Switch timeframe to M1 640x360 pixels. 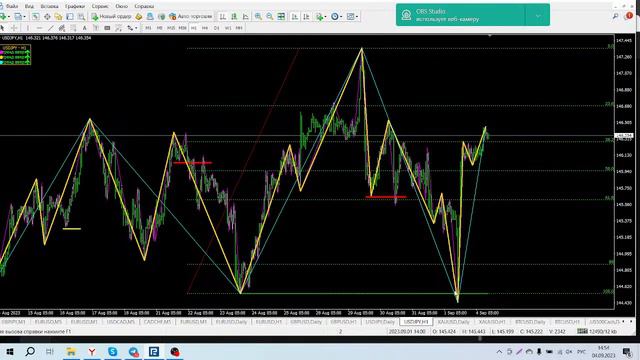pyautogui.click(x=148, y=28)
